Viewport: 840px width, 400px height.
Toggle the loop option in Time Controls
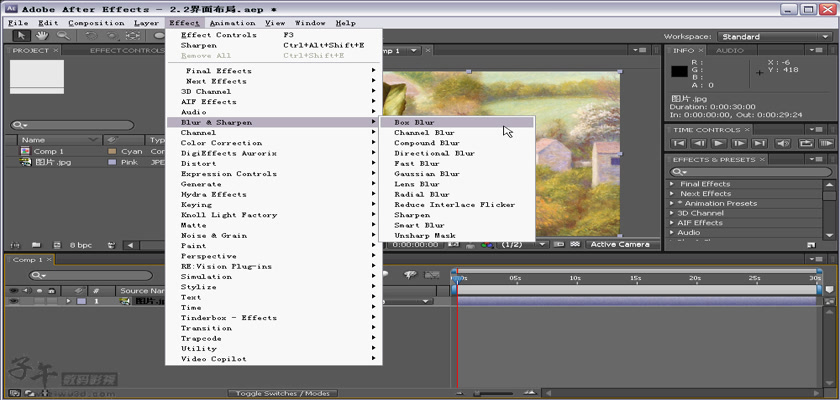click(806, 143)
